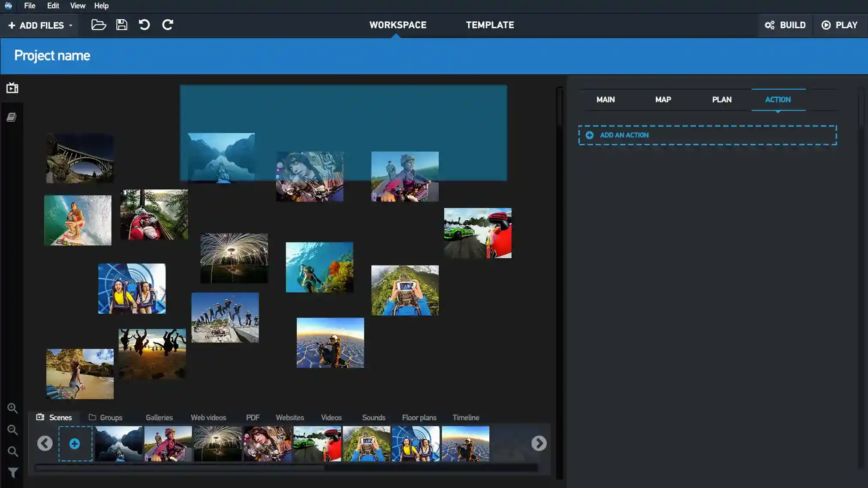Select the Plan panel tab
This screenshot has width=868, height=488.
coord(721,99)
